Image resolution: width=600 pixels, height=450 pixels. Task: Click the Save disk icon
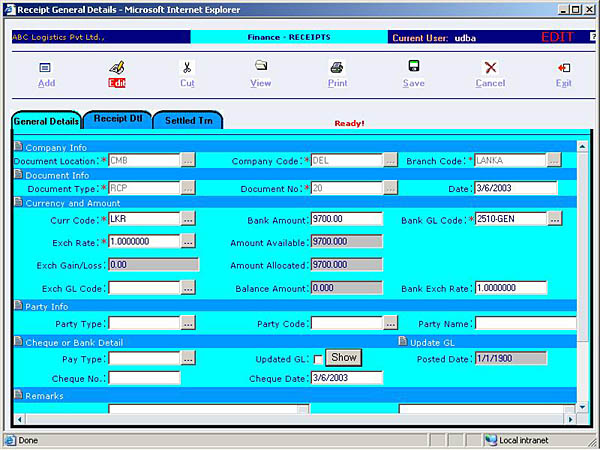pos(414,66)
